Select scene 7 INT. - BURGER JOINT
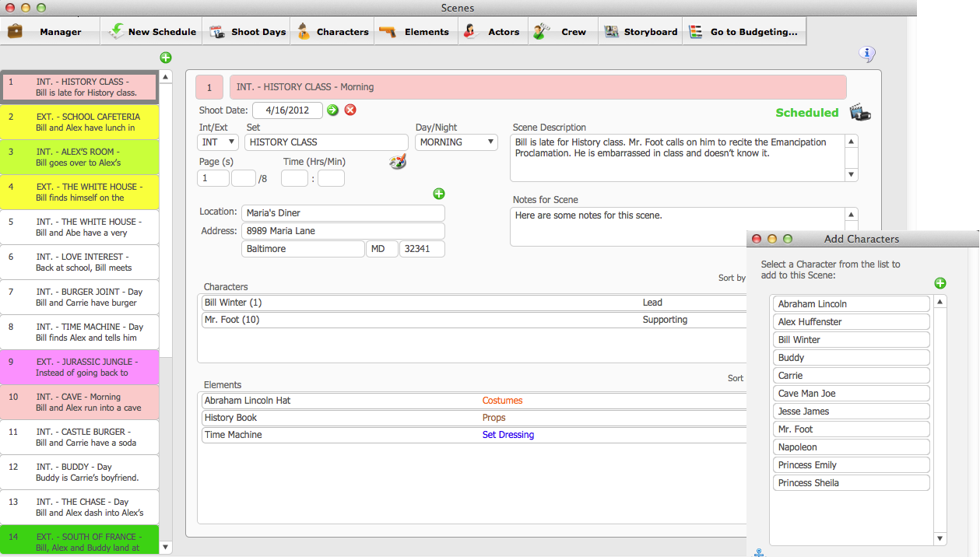980x557 pixels. (79, 297)
